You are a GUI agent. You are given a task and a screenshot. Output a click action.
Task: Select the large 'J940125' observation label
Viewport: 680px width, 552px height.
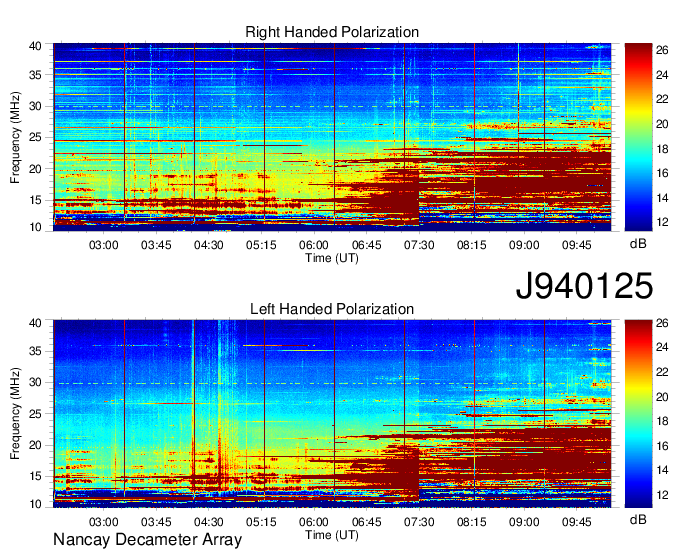tap(584, 286)
